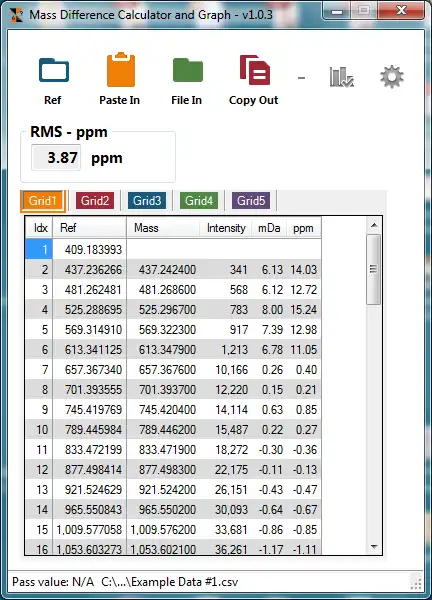
Task: Click the mDa column header
Action: [269, 228]
